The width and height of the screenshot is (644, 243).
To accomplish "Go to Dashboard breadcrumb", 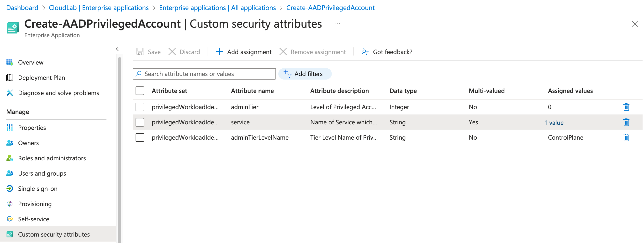I will pos(22,7).
